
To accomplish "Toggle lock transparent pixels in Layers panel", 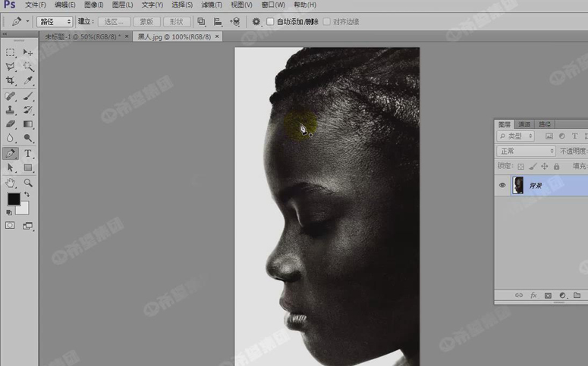I will [520, 166].
